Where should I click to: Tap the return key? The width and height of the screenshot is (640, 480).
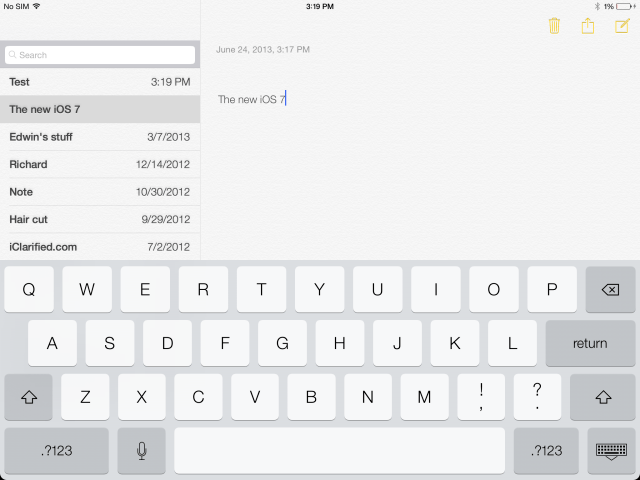[590, 343]
